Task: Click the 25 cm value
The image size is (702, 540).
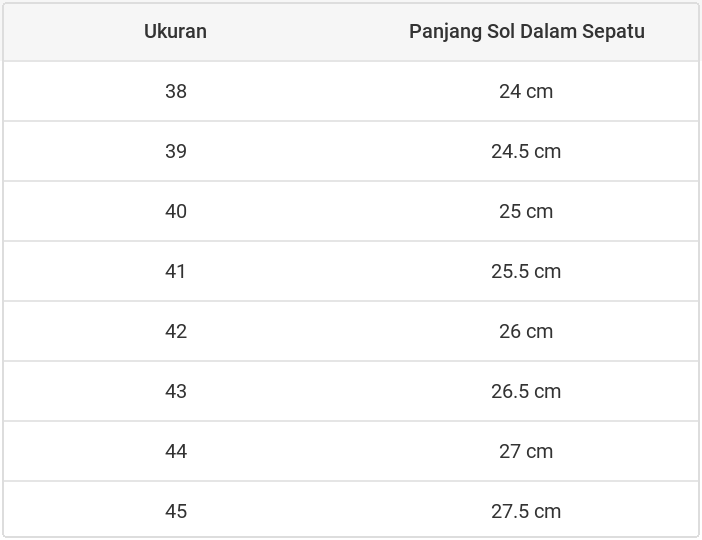Action: click(x=526, y=211)
